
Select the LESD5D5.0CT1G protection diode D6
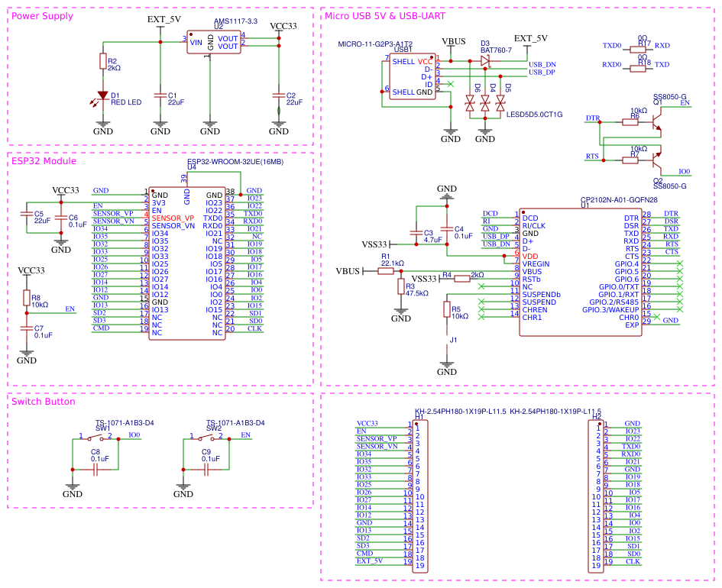pyautogui.click(x=468, y=103)
